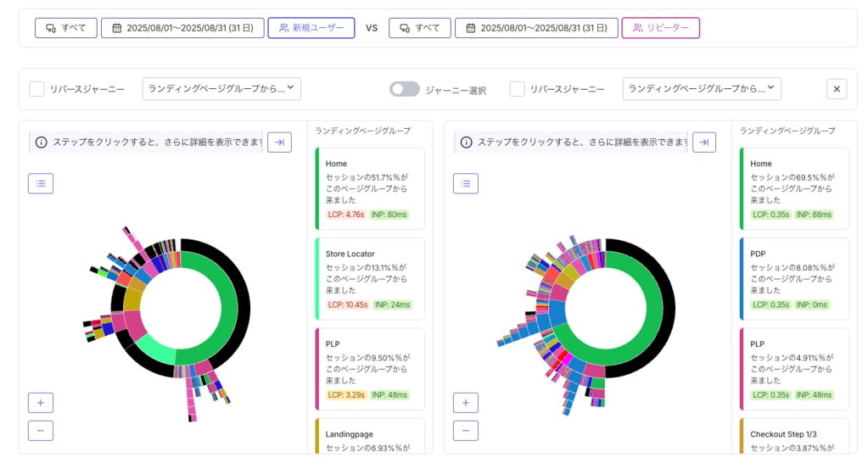Select Home card with 69.5% sessions

click(x=794, y=188)
